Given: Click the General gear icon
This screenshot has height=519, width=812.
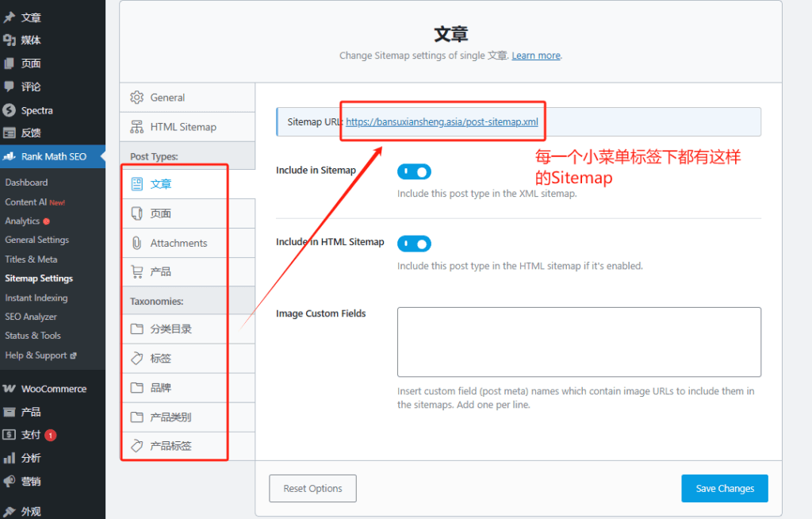Looking at the screenshot, I should (136, 98).
